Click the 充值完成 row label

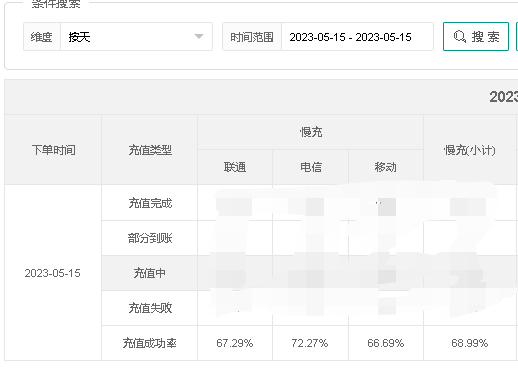coord(150,203)
